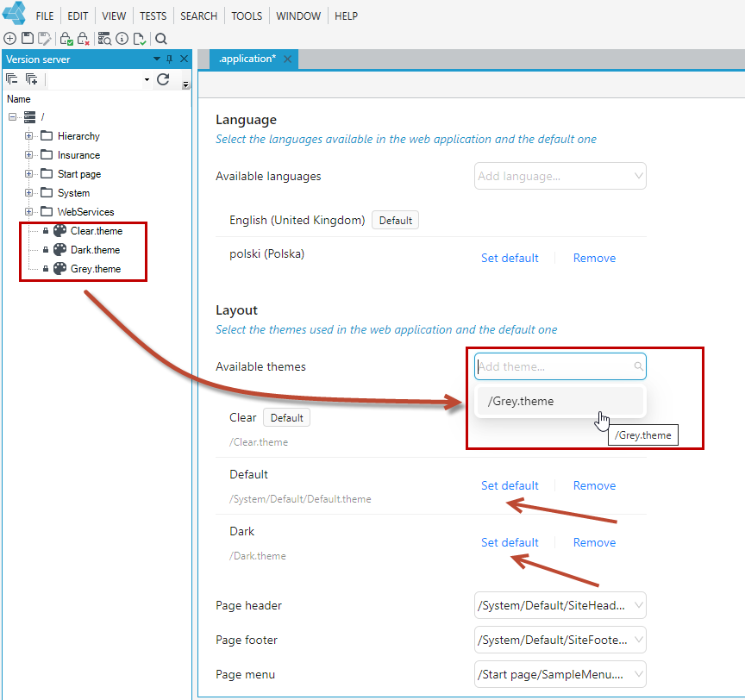Viewport: 745px width, 700px height.
Task: Select the Grey.theme tree item
Action: point(96,269)
